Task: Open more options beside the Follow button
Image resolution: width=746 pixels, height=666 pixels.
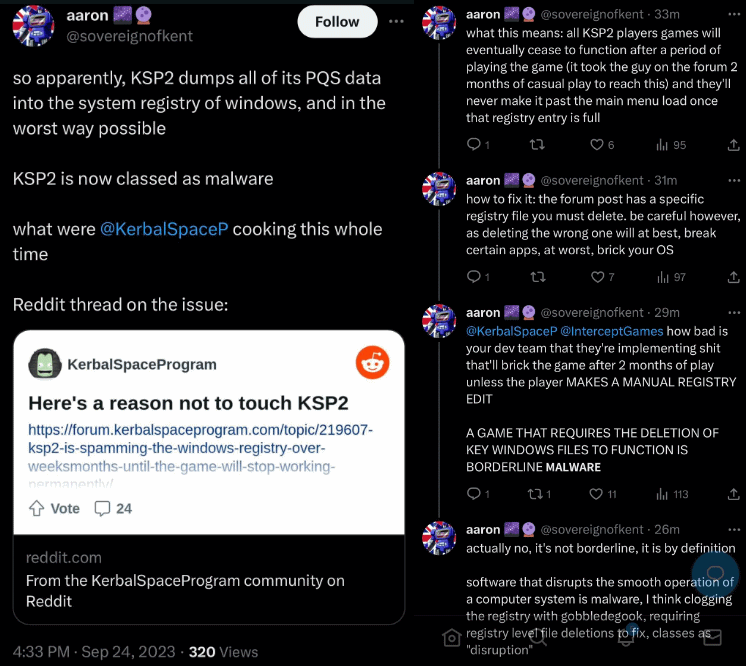Action: [398, 22]
